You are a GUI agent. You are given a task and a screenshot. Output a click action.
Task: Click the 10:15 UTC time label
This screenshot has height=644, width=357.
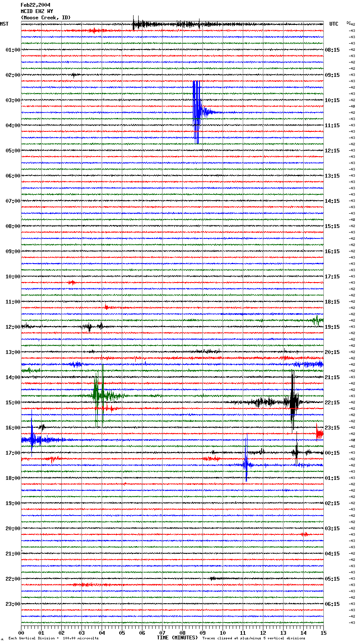click(332, 100)
